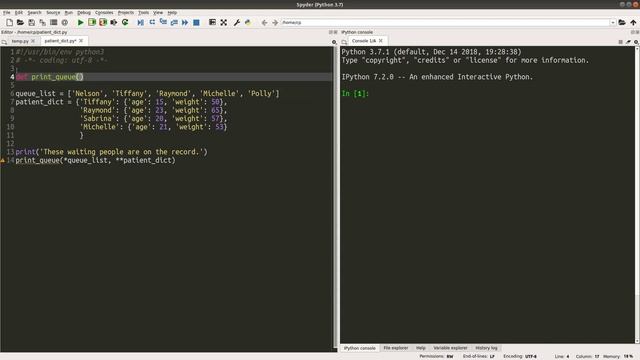Step out of the current function
This screenshot has width=640, height=360.
coord(174,22)
